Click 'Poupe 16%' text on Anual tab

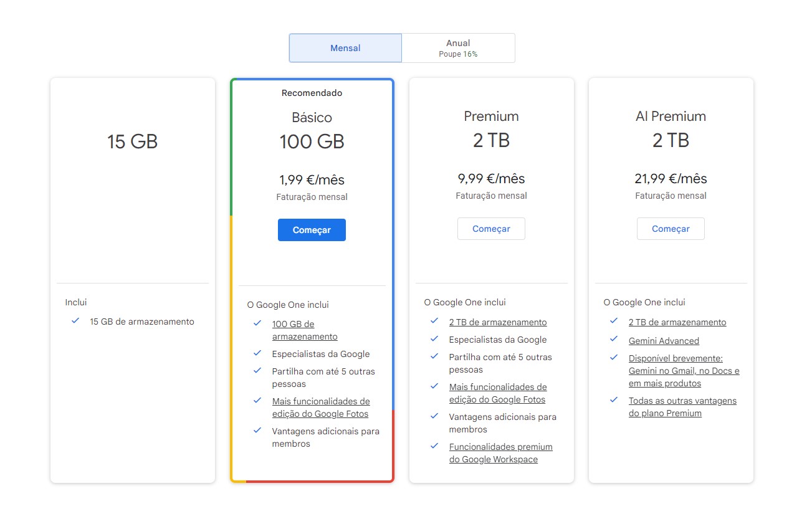[x=458, y=54]
